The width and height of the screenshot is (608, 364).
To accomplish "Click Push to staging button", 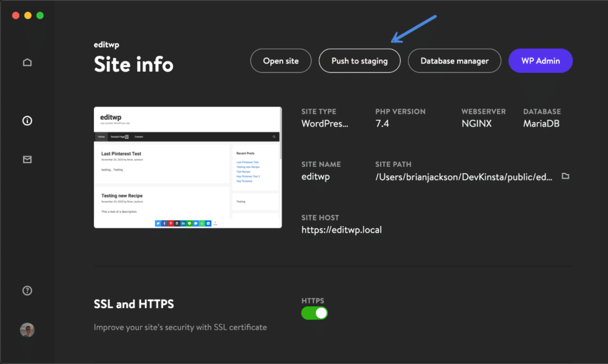I will click(x=359, y=61).
